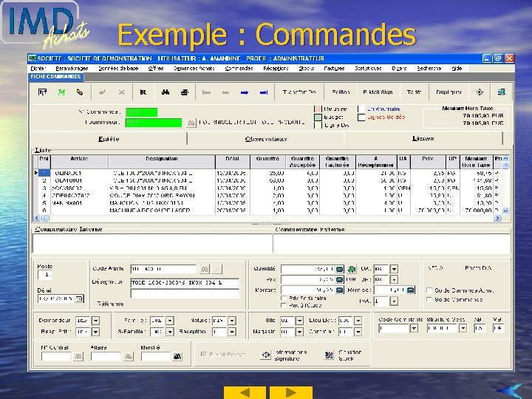532x399 pixels.
Task: Click green icon next to Quantité calculator
Action: [x=352, y=269]
